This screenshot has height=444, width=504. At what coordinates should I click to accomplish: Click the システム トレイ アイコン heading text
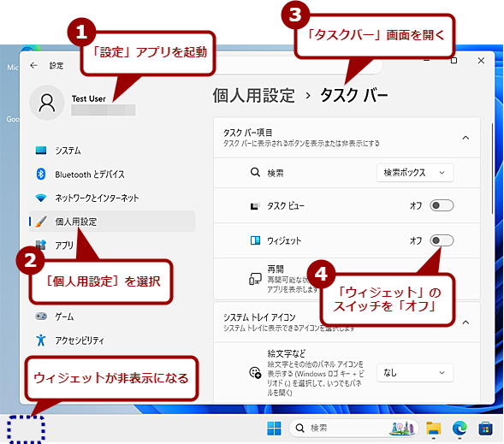pyautogui.click(x=259, y=317)
